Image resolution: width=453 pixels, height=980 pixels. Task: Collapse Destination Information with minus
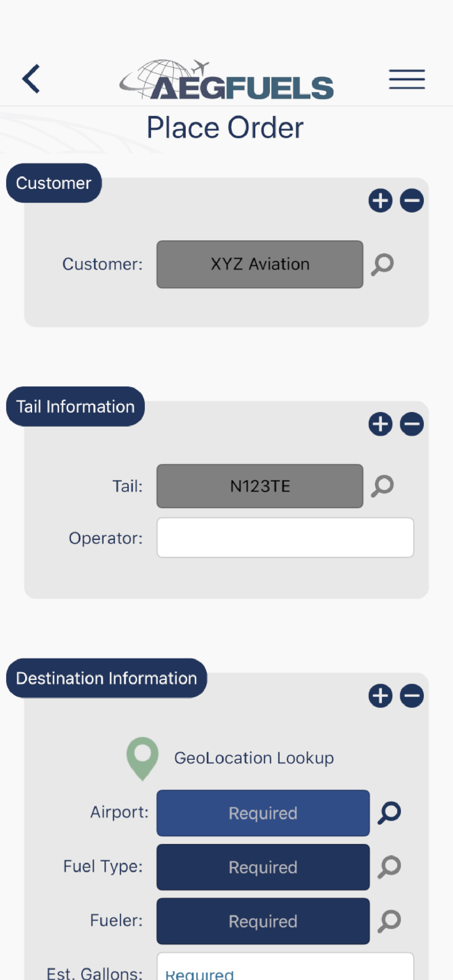[411, 695]
